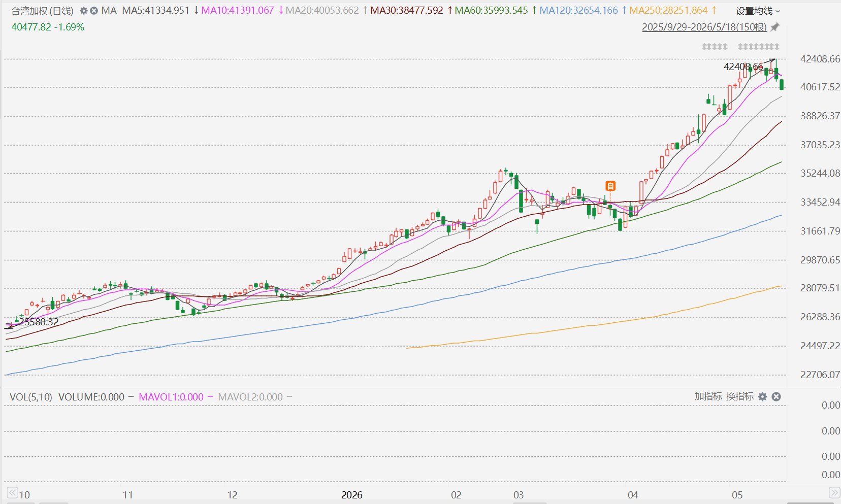Click 加指标 to add an indicator
This screenshot has height=504, width=841.
point(708,396)
